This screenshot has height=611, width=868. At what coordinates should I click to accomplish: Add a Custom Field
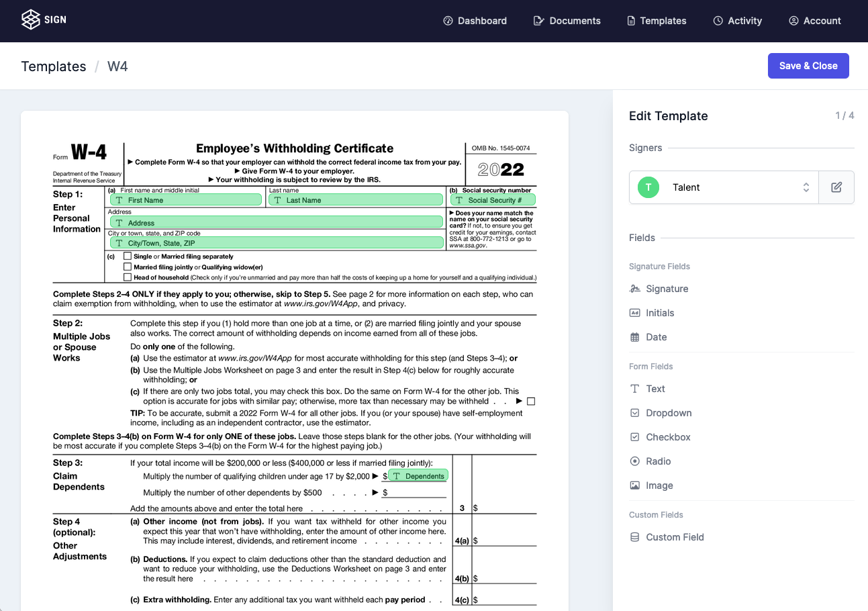[x=667, y=537]
